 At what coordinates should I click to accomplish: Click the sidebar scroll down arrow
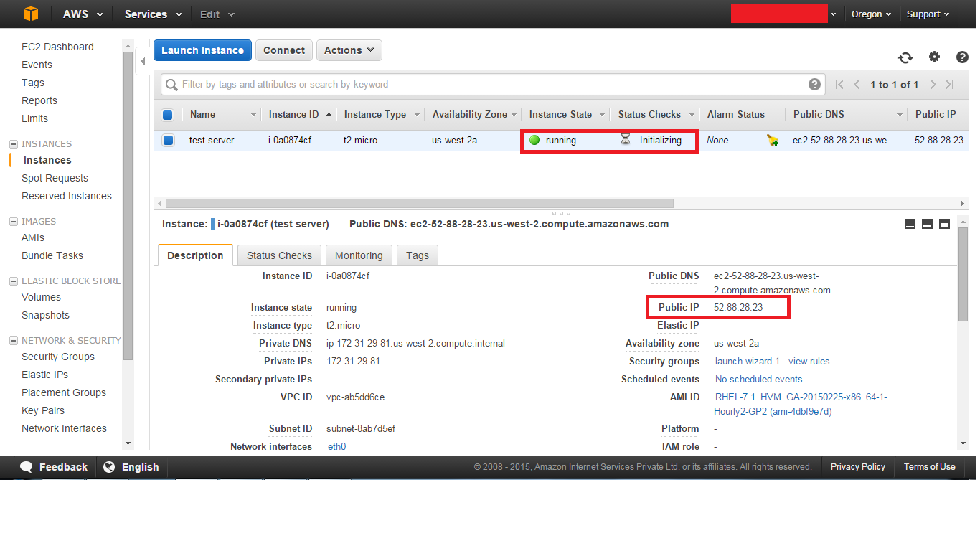point(128,444)
